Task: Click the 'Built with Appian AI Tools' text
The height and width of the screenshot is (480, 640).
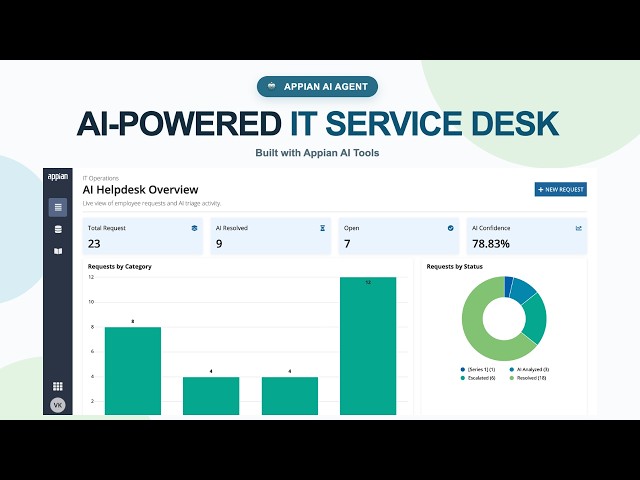Action: click(x=317, y=153)
